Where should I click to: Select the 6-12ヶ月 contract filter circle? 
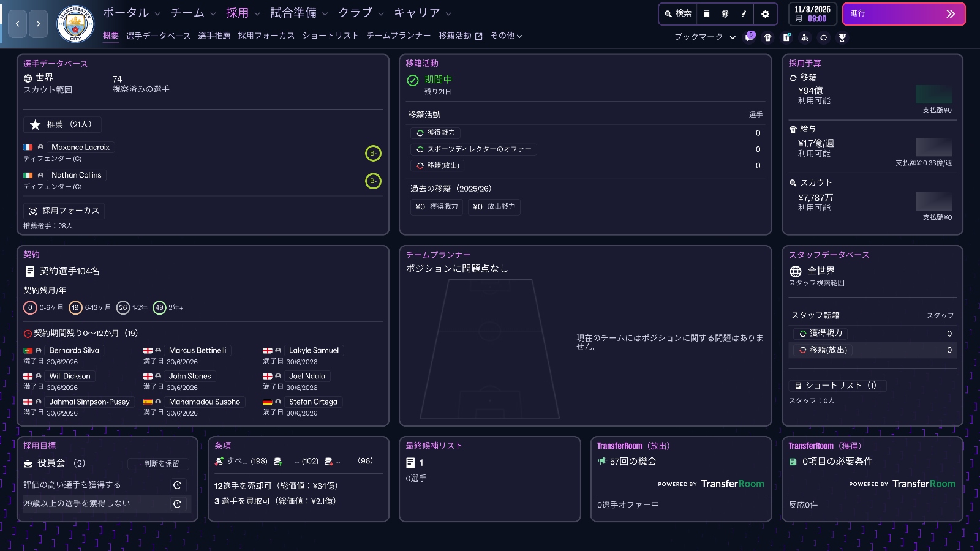tap(75, 307)
